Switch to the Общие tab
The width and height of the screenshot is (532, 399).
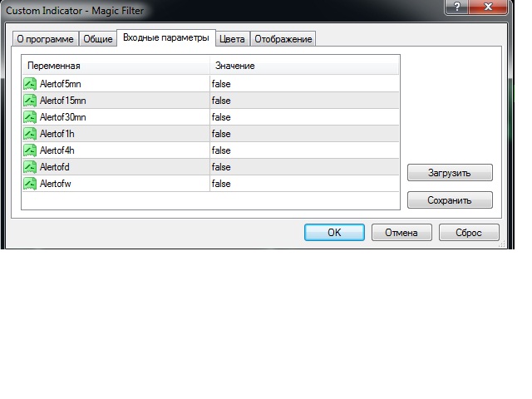98,39
